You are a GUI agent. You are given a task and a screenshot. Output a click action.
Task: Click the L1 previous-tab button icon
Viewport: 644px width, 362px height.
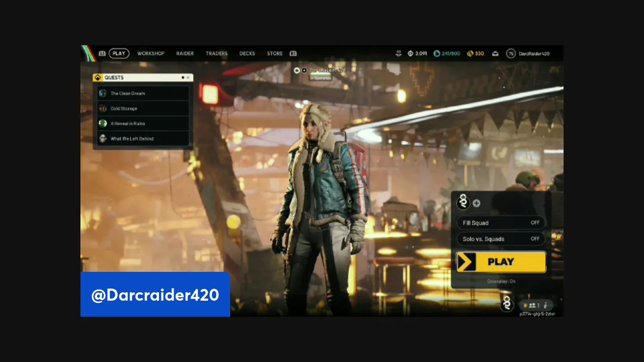point(102,53)
